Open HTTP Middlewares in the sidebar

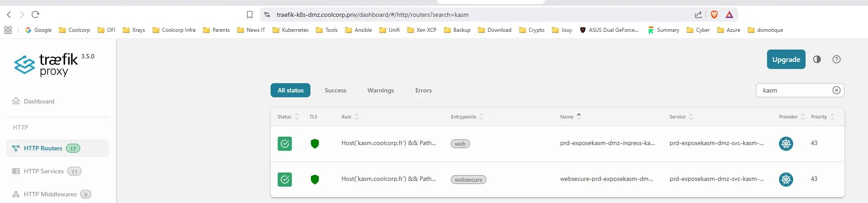coord(50,194)
